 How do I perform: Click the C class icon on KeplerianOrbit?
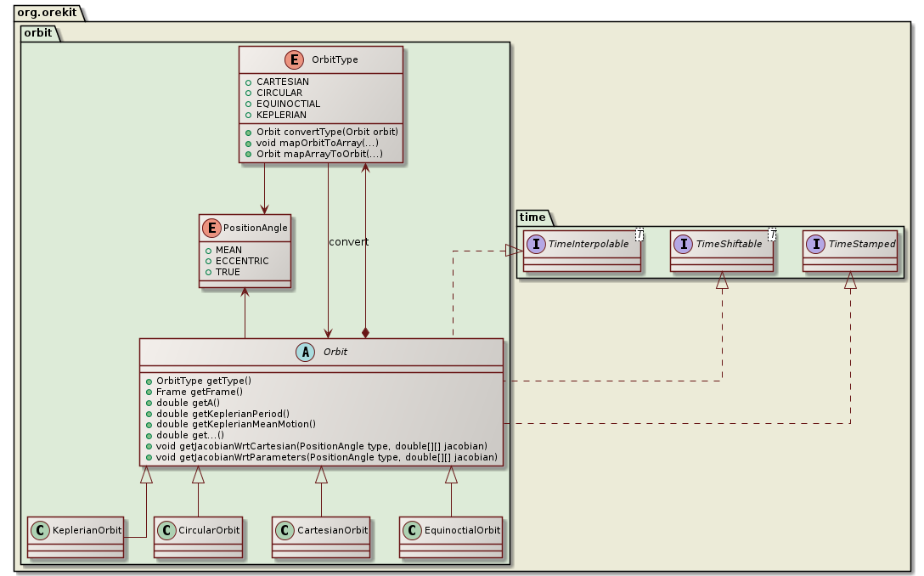(x=40, y=529)
